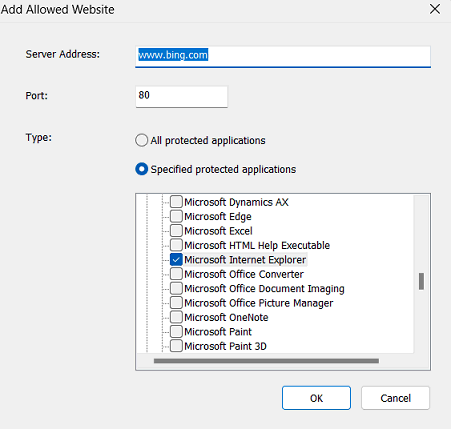The height and width of the screenshot is (429, 451).
Task: Click the horizontal scrollbar in applications list
Action: [x=266, y=361]
